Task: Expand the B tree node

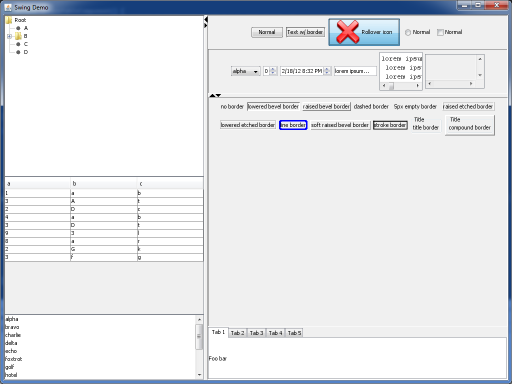Action: 9,36
